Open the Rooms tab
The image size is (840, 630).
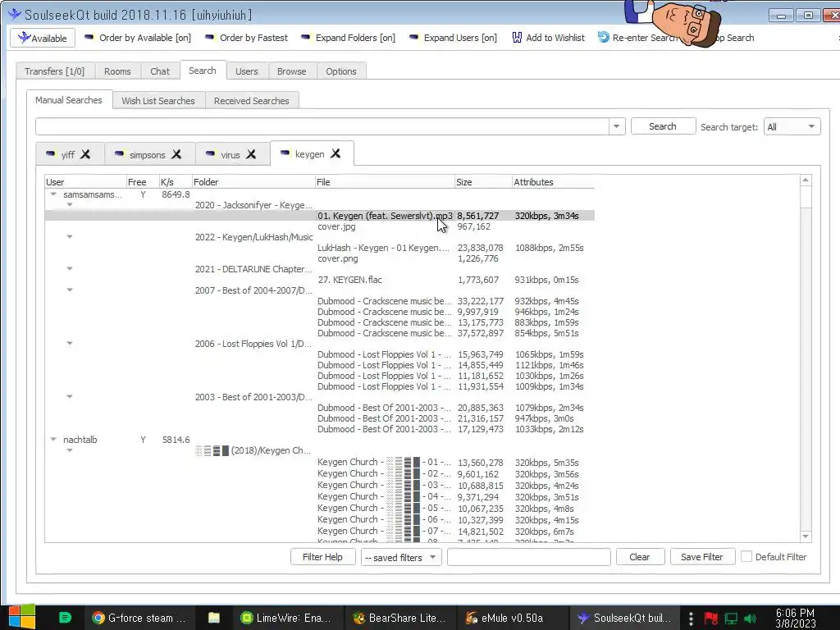[117, 71]
